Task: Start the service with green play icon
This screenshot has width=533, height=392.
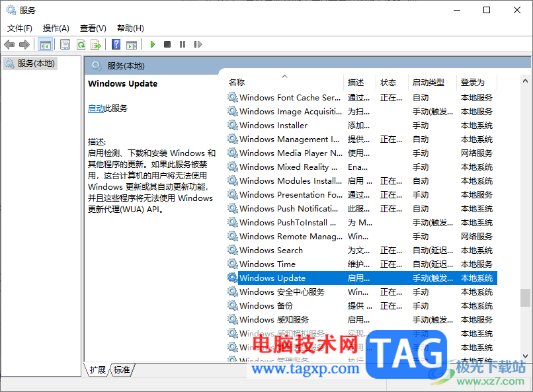Action: coord(153,44)
